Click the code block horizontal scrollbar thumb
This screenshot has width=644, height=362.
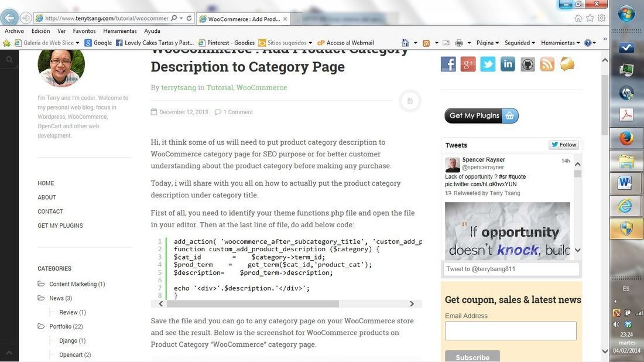pos(252,303)
